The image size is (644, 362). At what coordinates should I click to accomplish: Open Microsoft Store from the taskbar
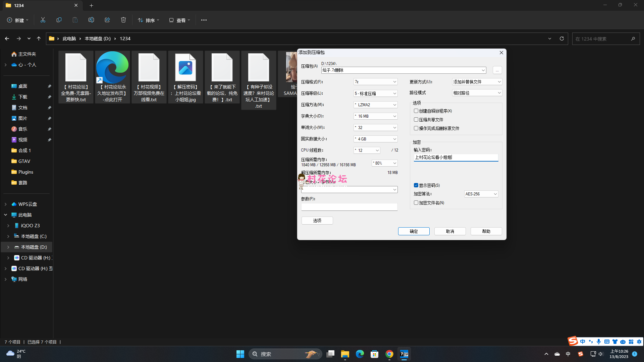click(x=375, y=354)
